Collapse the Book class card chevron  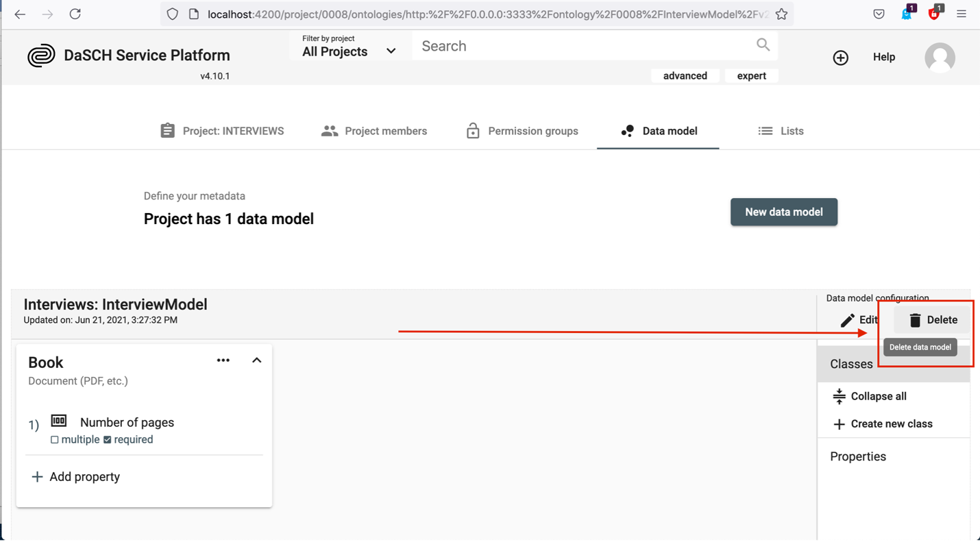coord(256,360)
